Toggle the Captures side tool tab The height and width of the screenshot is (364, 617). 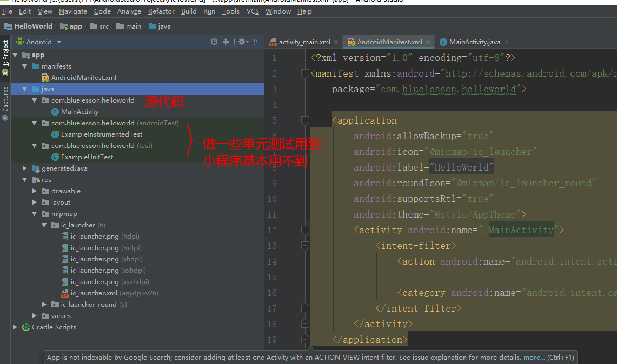click(5, 104)
